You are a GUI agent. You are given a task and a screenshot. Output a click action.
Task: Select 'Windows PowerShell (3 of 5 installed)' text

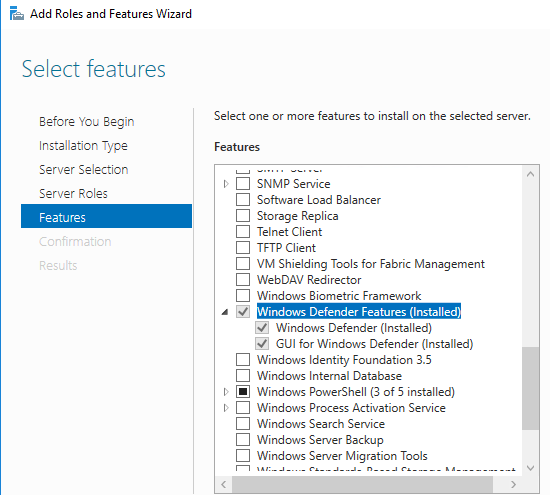click(356, 392)
